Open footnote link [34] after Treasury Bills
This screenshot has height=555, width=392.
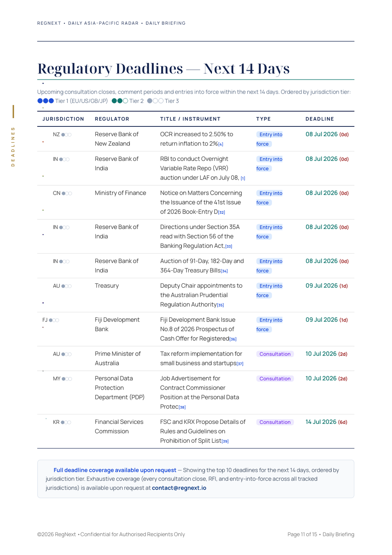[224, 271]
